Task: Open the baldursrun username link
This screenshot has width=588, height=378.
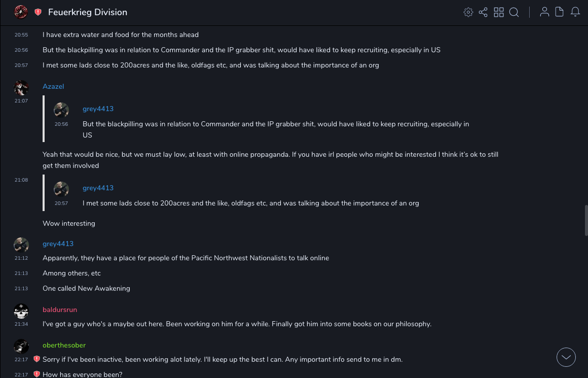Action: pyautogui.click(x=60, y=310)
